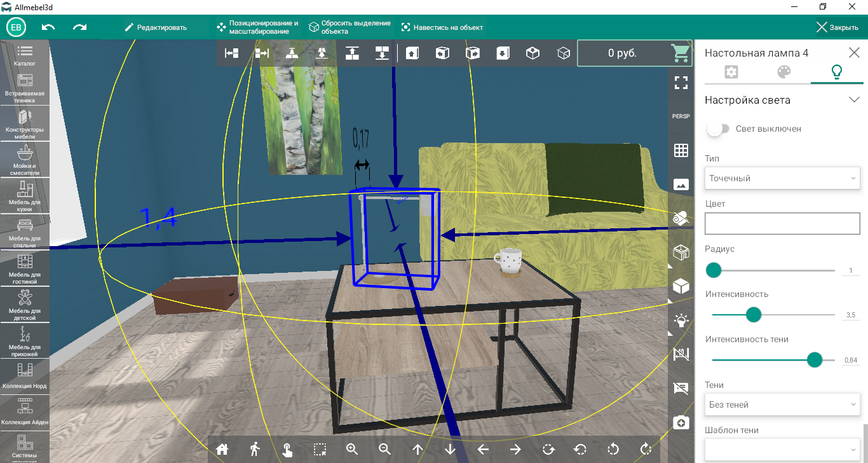Select the hand touch pointer tool
This screenshot has height=463, width=868.
(287, 449)
